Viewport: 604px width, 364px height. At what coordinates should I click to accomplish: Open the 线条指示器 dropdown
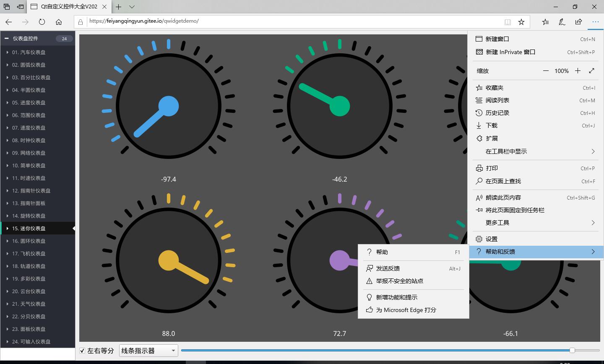(x=148, y=351)
